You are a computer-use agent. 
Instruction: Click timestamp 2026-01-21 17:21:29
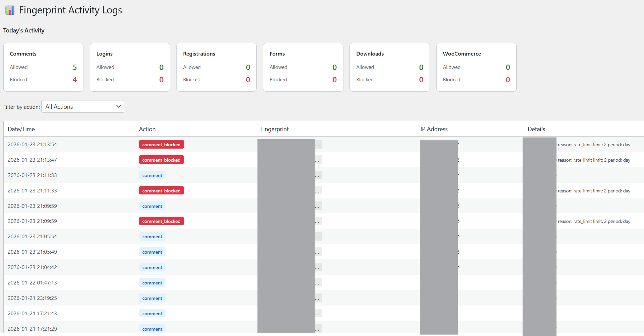coord(33,329)
